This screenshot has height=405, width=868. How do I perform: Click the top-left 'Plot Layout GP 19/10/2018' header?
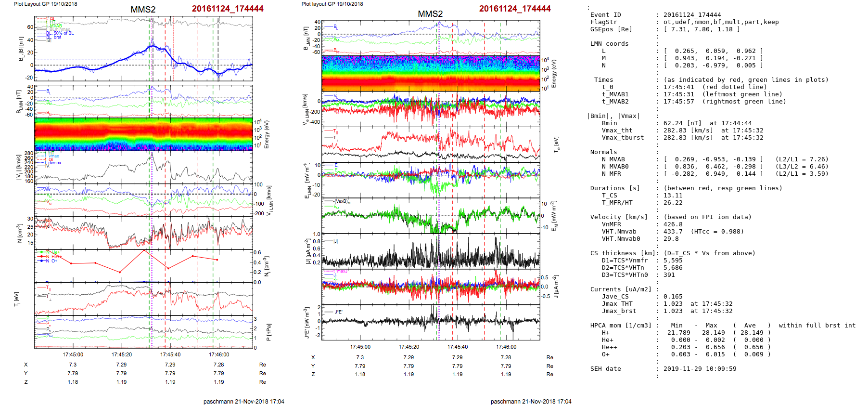pyautogui.click(x=45, y=4)
